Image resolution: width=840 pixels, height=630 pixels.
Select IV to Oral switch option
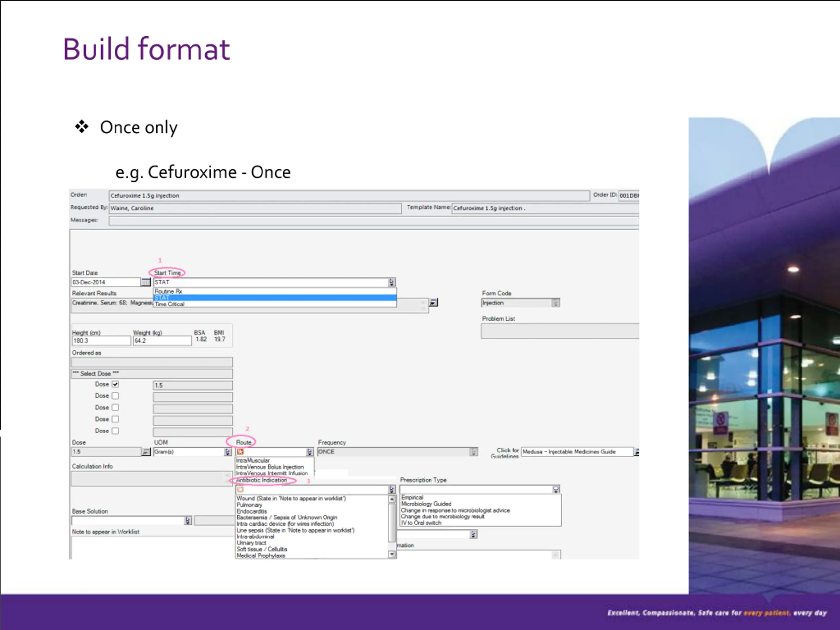[480, 523]
